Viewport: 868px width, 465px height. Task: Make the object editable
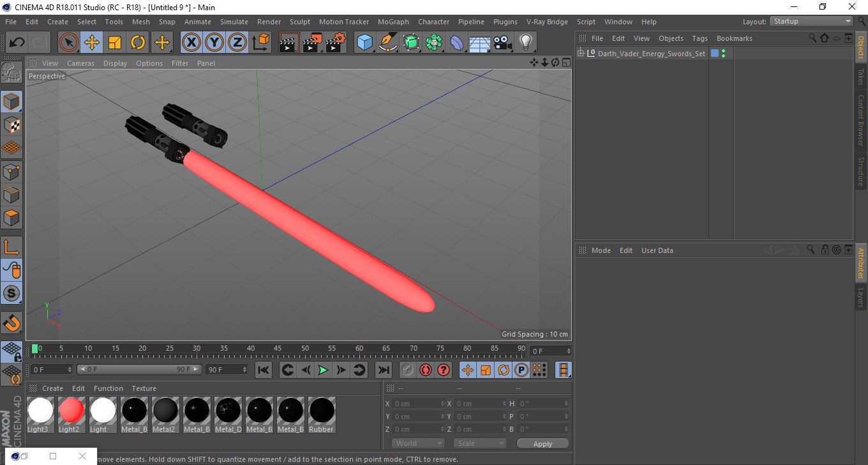point(11,72)
